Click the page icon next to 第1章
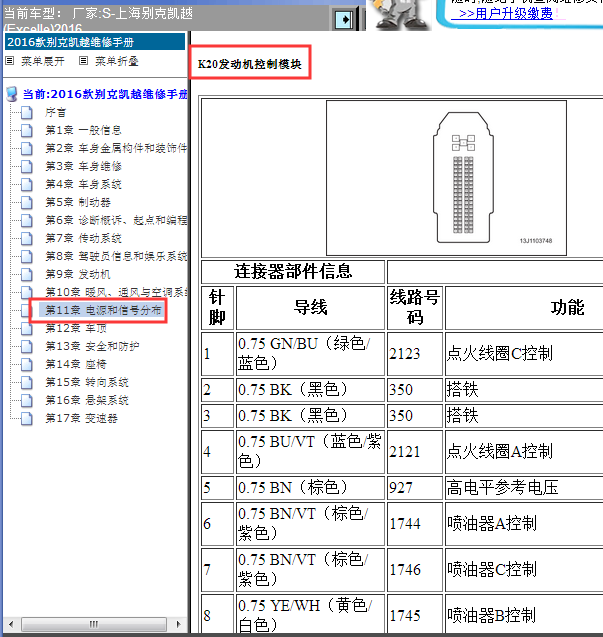The image size is (603, 637). tap(27, 130)
